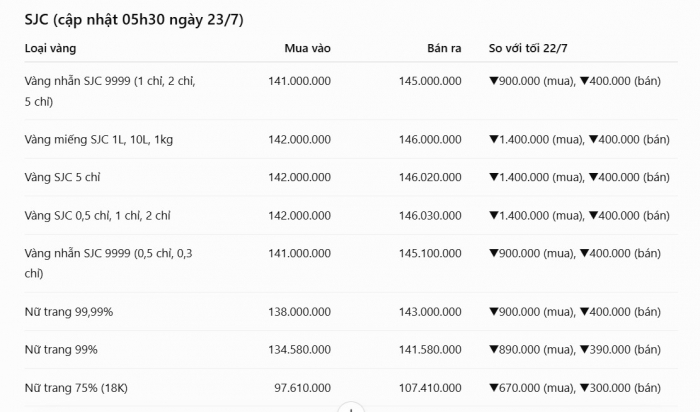Click the 145.100.000 sell price

[x=430, y=254]
